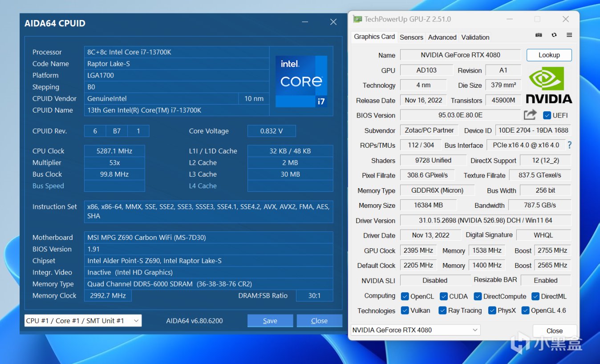Expand the NVIDIA GeForce RTX 4080 GPU dropdown
Image resolution: width=600 pixels, height=364 pixels.
[415, 330]
